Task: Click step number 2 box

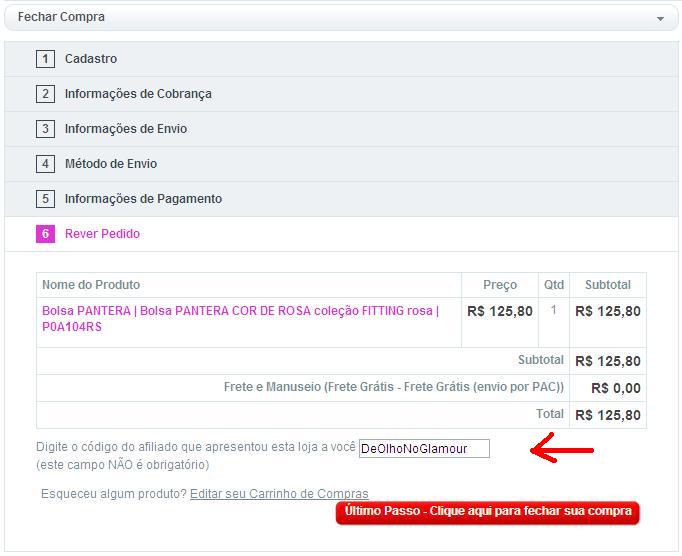Action: 45,94
